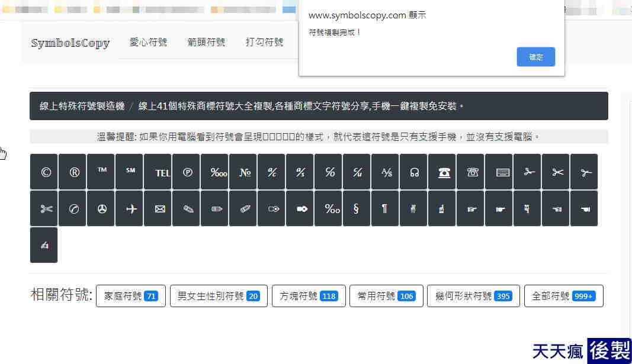Open related tag 家庭符號 71
Viewport: 632px width, 364px height.
130,296
